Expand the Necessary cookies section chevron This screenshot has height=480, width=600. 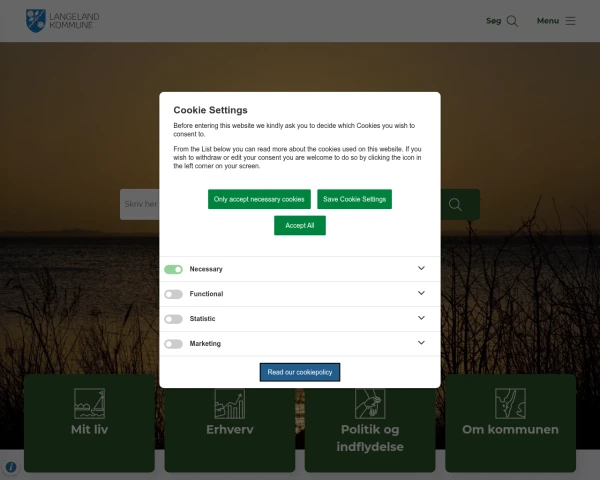coord(422,269)
